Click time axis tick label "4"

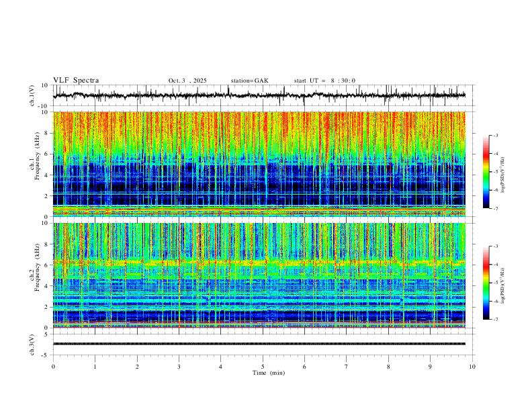click(x=220, y=367)
